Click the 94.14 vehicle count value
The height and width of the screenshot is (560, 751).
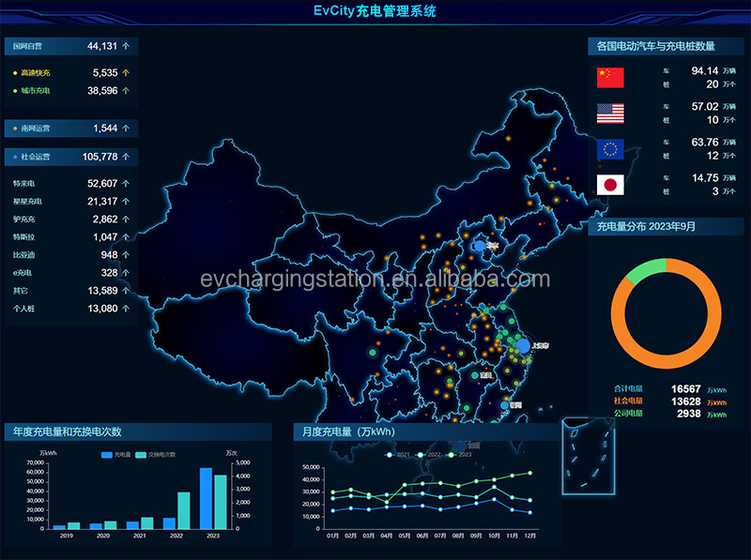tap(705, 71)
